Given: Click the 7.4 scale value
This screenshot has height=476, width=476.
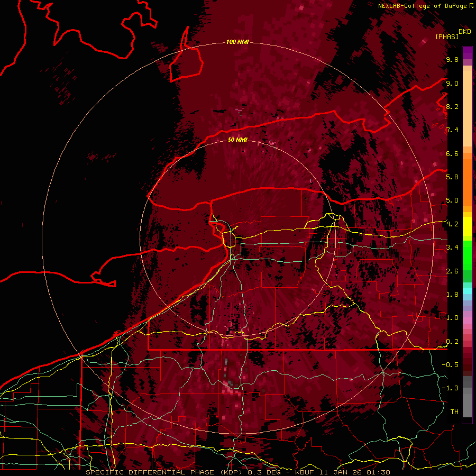Looking at the screenshot, I should (452, 130).
